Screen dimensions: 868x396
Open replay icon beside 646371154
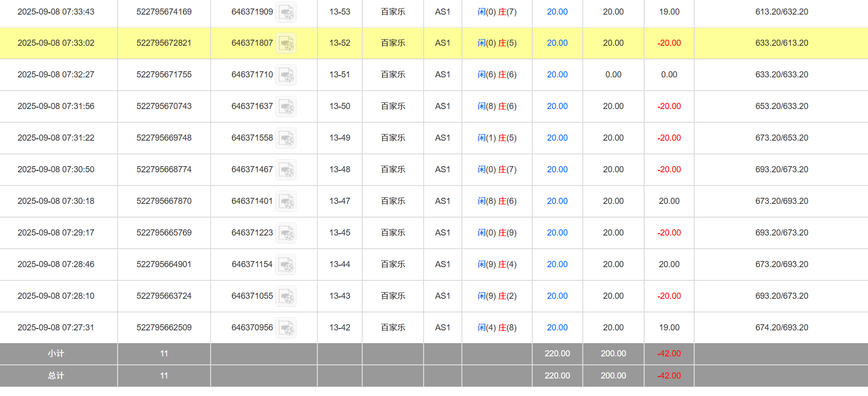pyautogui.click(x=286, y=265)
